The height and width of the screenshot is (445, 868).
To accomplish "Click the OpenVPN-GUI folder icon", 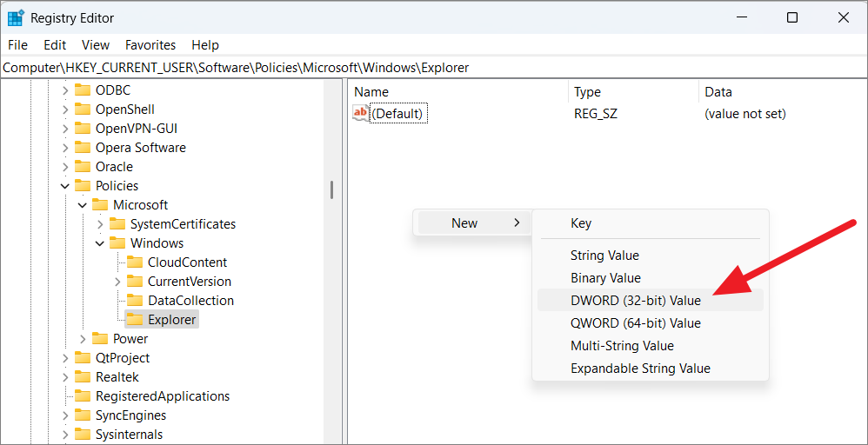I will coord(83,129).
